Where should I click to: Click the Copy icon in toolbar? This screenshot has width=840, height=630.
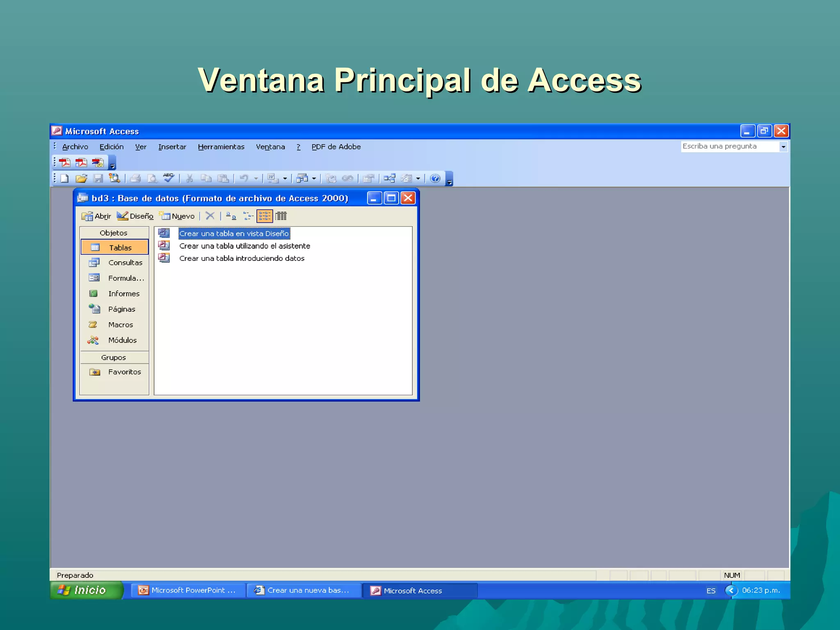coord(206,178)
